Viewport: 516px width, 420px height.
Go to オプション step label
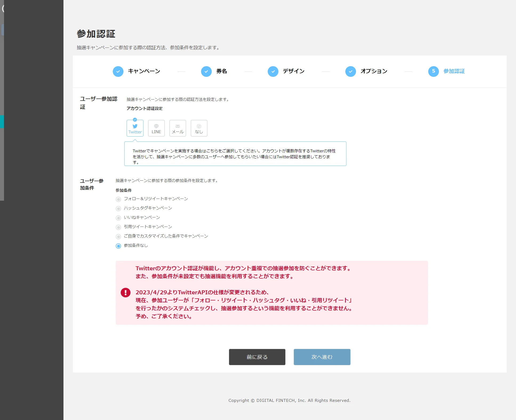click(x=374, y=71)
